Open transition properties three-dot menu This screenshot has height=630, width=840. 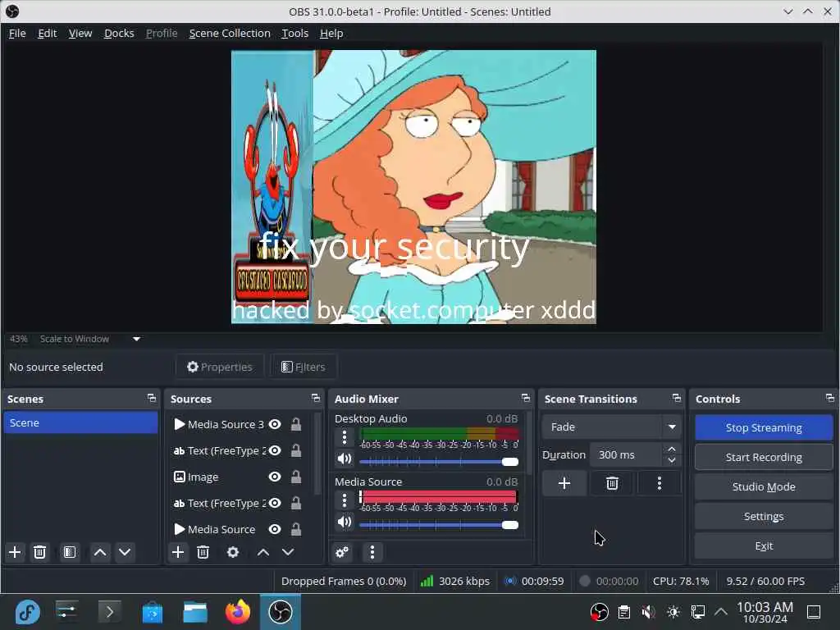pyautogui.click(x=660, y=483)
